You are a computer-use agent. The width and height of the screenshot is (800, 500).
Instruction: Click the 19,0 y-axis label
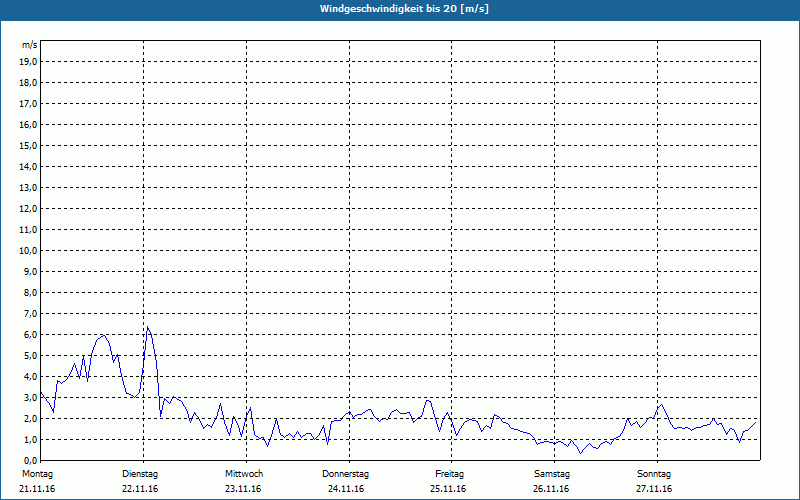tap(29, 62)
